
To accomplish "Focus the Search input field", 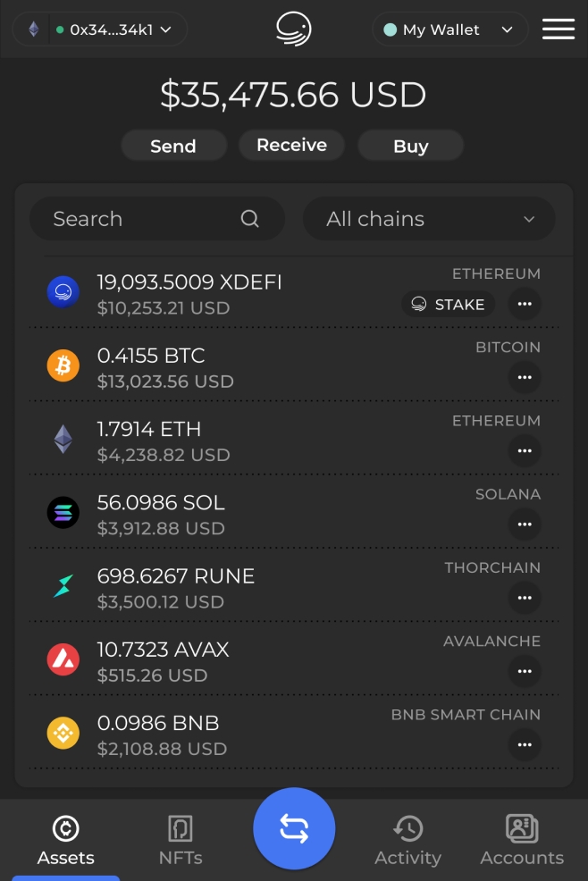I will click(157, 219).
